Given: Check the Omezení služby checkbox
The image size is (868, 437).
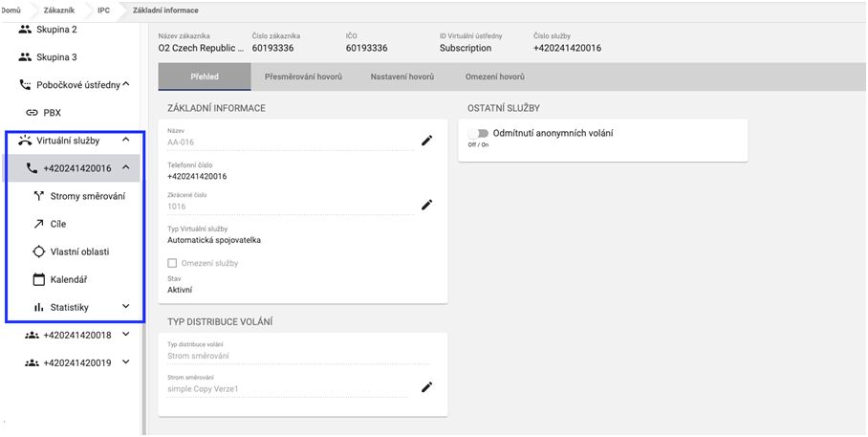Looking at the screenshot, I should tap(172, 263).
